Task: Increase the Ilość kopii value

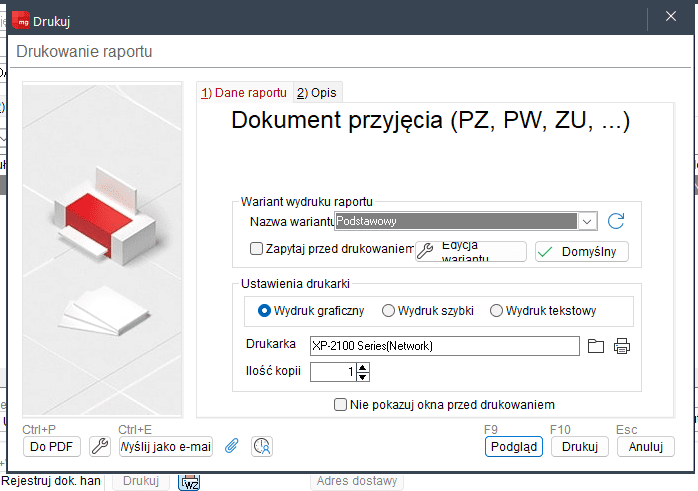Action: pos(362,367)
